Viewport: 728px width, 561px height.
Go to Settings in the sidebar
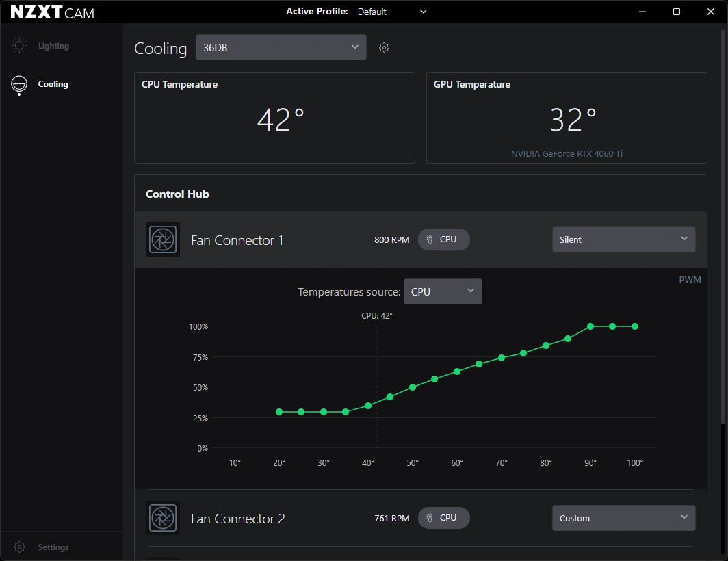53,547
